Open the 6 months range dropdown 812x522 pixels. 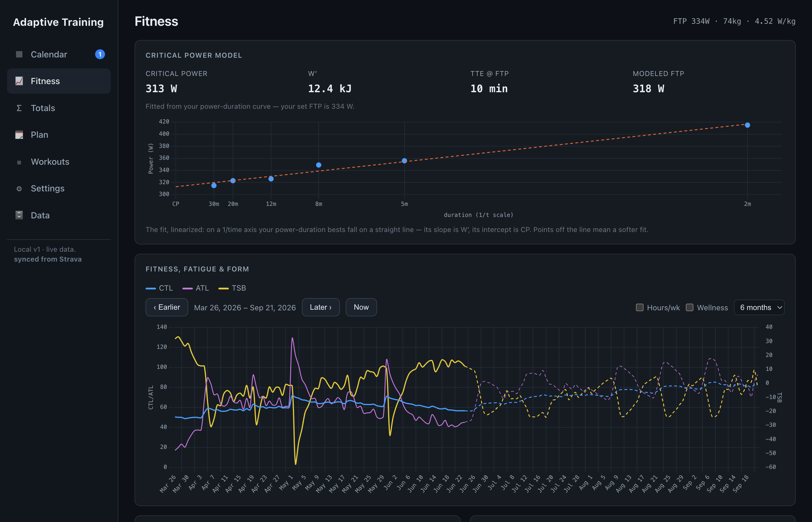[759, 307]
